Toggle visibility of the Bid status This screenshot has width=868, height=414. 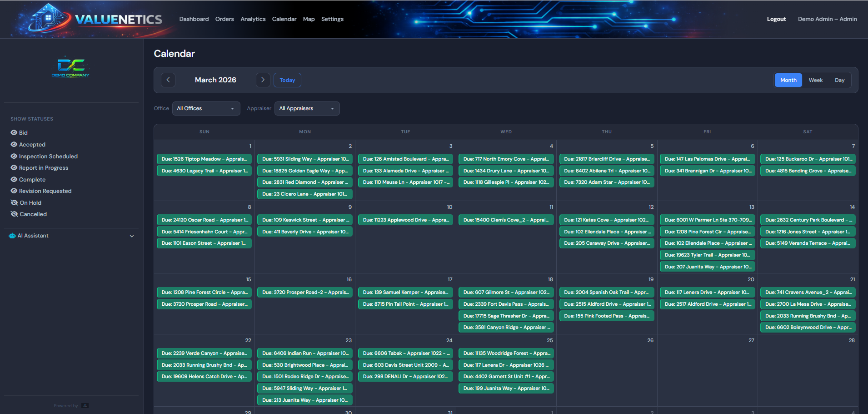click(x=14, y=132)
